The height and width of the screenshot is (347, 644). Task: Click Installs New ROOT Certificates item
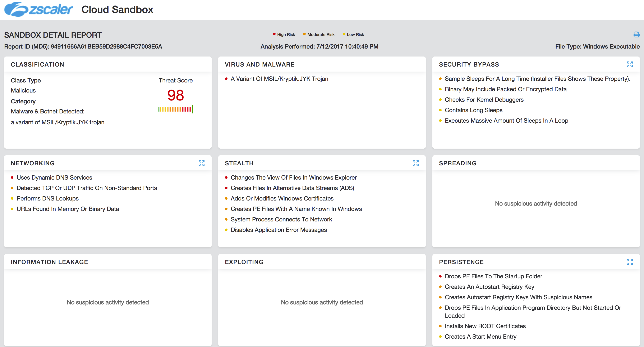coord(485,326)
